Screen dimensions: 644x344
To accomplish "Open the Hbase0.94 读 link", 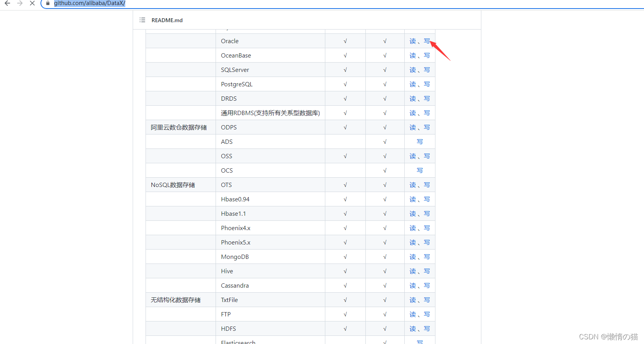I will pyautogui.click(x=412, y=199).
